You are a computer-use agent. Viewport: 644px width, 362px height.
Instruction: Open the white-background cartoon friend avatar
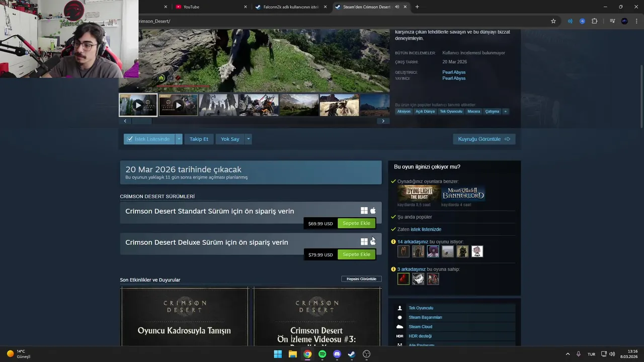tap(477, 251)
